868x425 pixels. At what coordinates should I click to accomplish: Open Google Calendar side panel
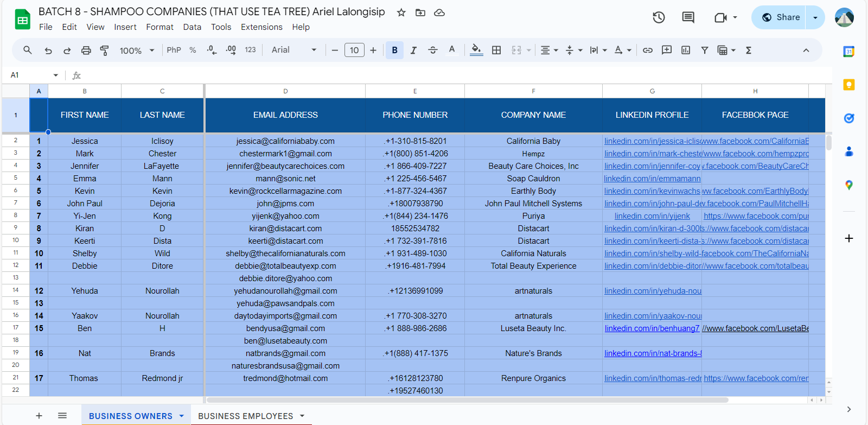(849, 52)
